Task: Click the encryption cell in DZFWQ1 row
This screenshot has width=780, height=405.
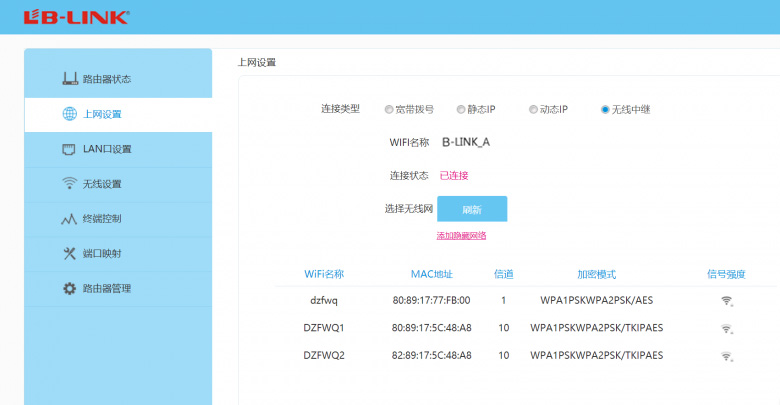Action: (x=596, y=328)
